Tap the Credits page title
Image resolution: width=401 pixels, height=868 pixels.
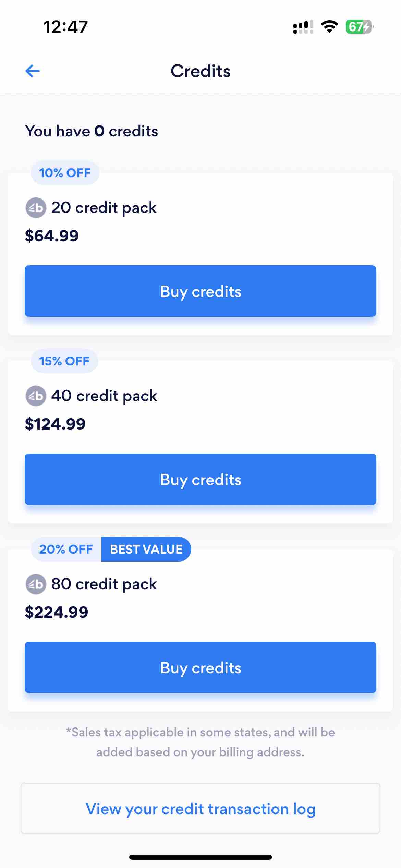[200, 71]
